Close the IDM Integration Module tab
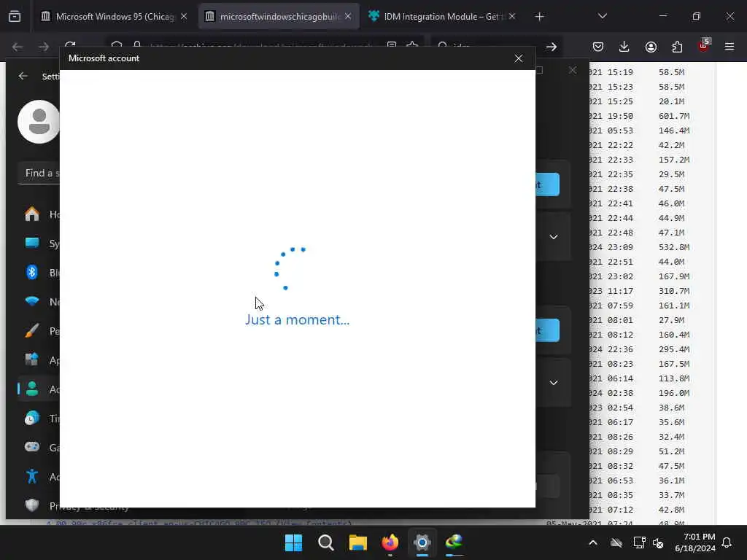The image size is (747, 560). point(511,17)
